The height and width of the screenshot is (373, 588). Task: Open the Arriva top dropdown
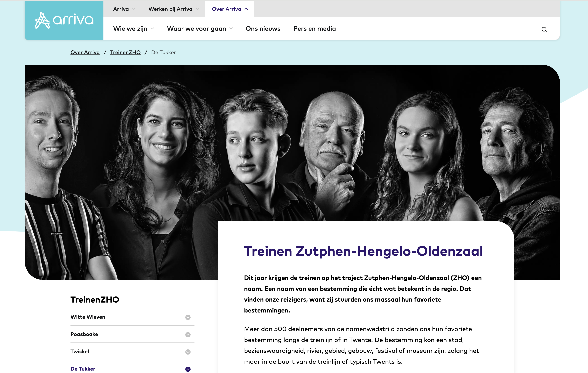click(124, 9)
